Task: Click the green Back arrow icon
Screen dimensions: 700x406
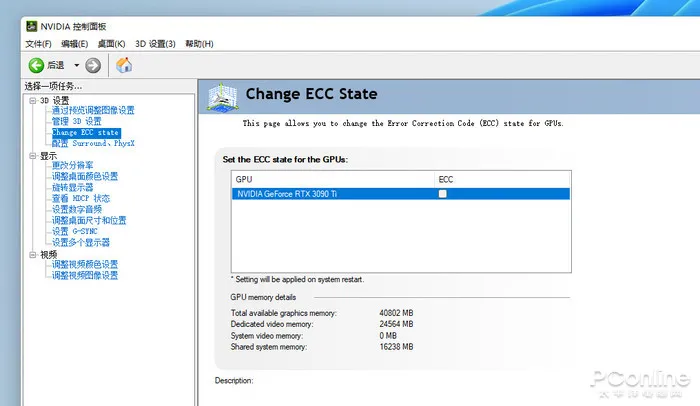Action: (x=35, y=65)
